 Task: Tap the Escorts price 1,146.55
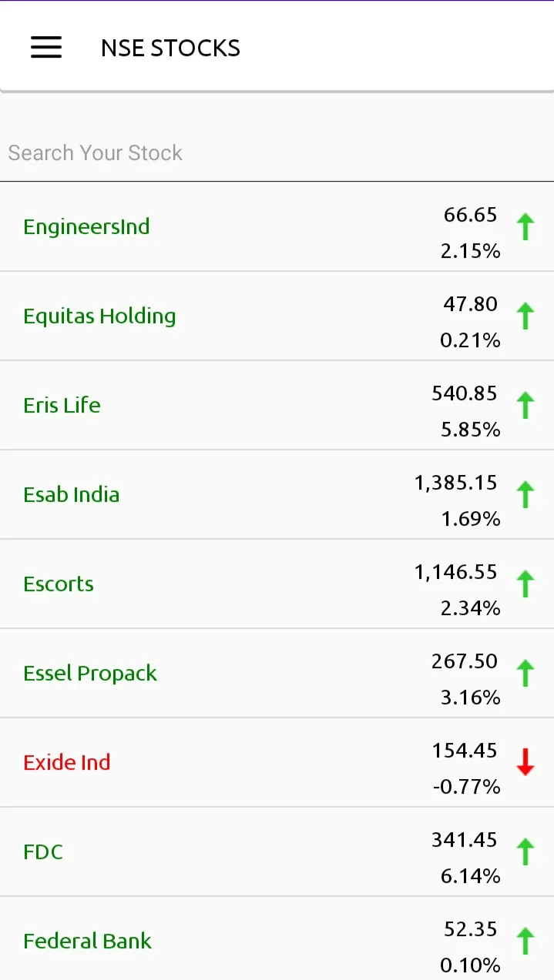(x=456, y=572)
